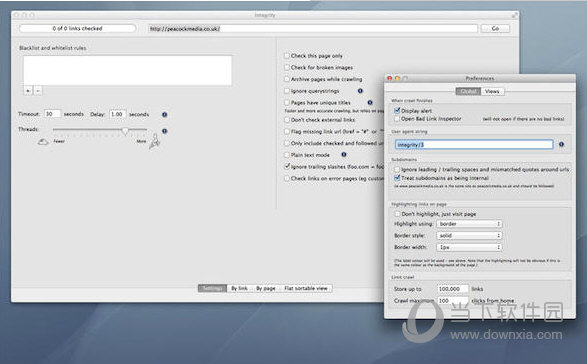
Task: Click the Delay seconds field
Action: click(x=118, y=114)
